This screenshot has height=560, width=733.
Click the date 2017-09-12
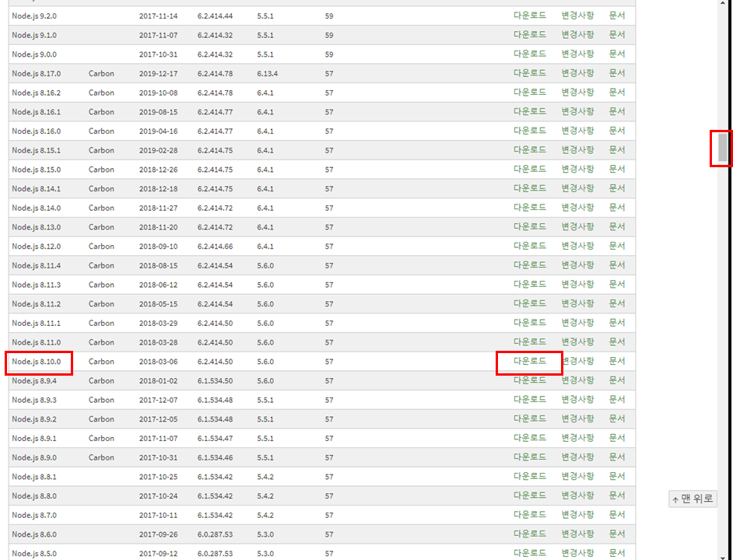tap(159, 554)
